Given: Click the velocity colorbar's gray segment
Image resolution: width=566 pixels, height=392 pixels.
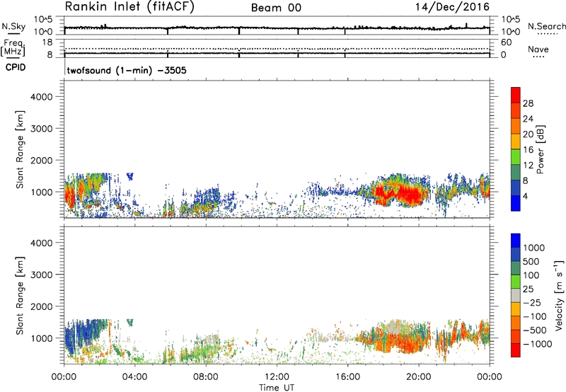Looking at the screenshot, I should point(516,295).
